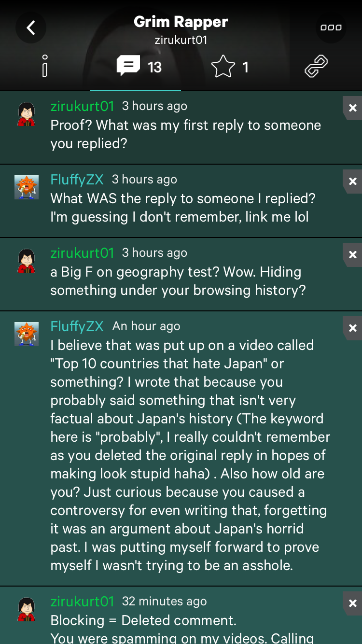Dismiss the "Big F on geography" comment
Viewport: 362px width, 644px height.
pyautogui.click(x=352, y=255)
